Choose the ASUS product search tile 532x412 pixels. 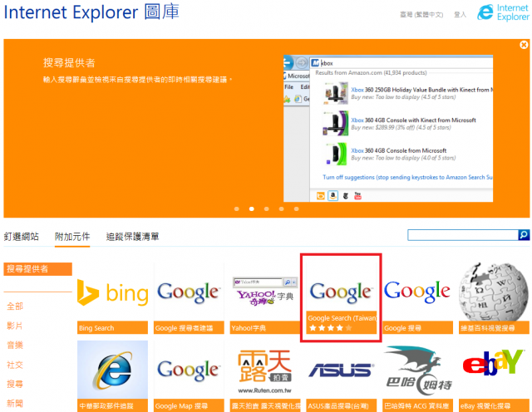[342, 376]
